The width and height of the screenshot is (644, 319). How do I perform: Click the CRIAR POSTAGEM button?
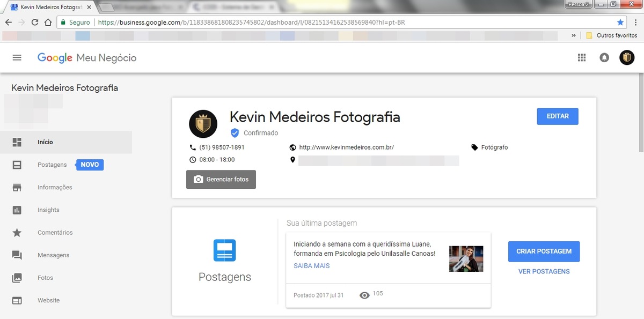(x=544, y=251)
